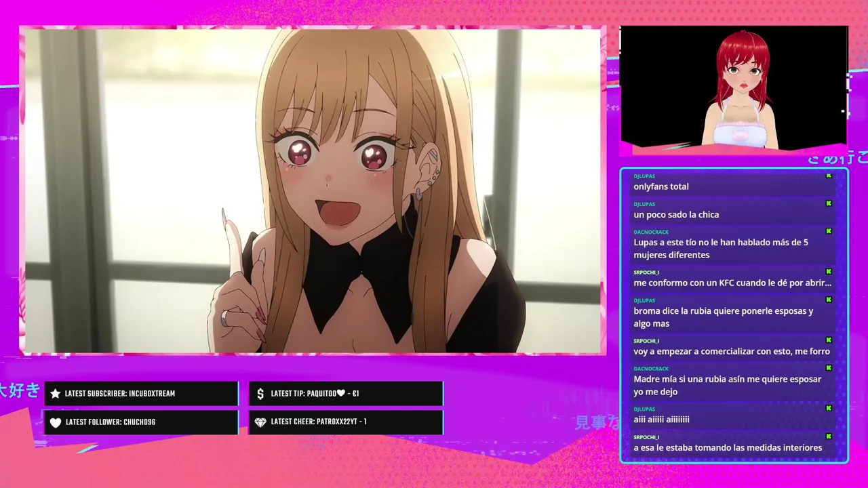
Task: Click the anime video playing in main frame
Action: 313,190
